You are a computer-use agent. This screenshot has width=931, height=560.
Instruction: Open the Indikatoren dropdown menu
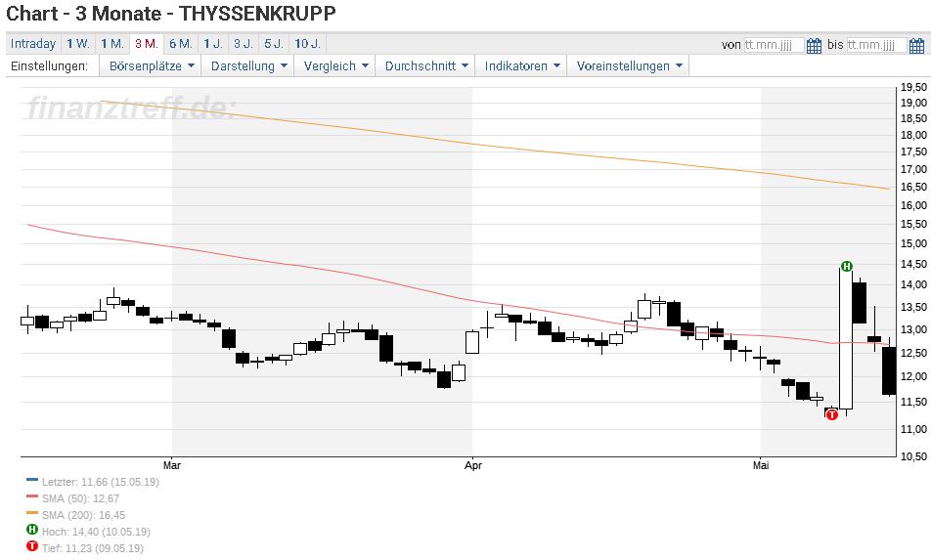click(521, 65)
